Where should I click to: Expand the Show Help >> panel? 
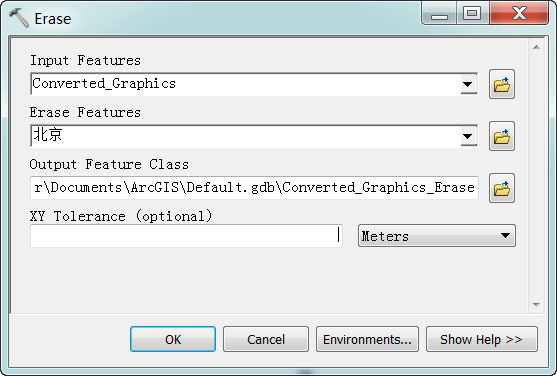pyautogui.click(x=482, y=339)
